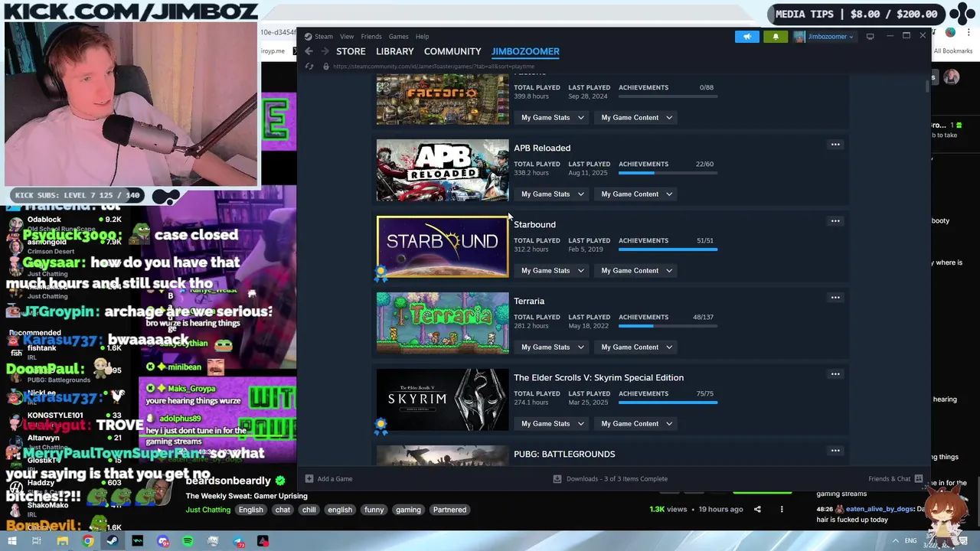The width and height of the screenshot is (980, 551).
Task: Open APB Reloaded three-dot options
Action: pos(835,144)
